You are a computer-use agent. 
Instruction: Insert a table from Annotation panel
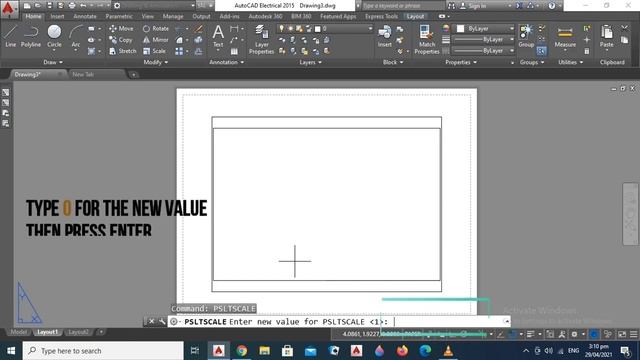coord(234,51)
